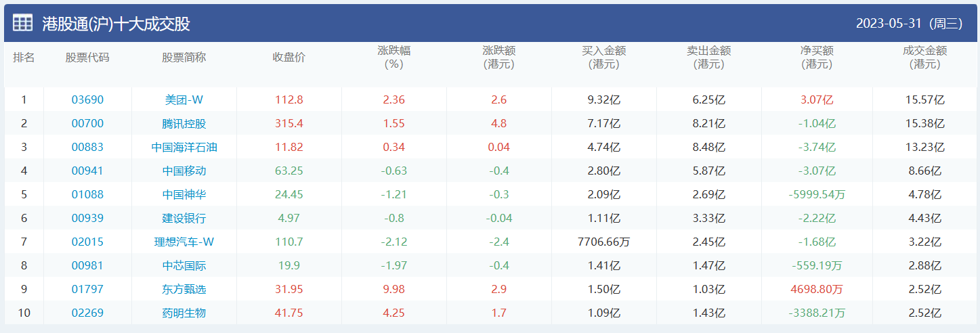Click the 理想汽车-W stock name
This screenshot has height=333, width=980.
pyautogui.click(x=184, y=242)
